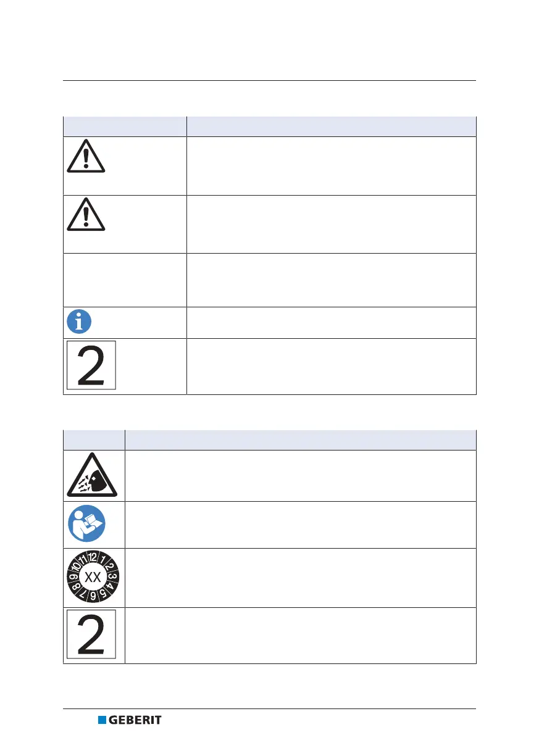Click the GEBERIT logo text in footer
The height and width of the screenshot is (756, 539).
coord(135,720)
